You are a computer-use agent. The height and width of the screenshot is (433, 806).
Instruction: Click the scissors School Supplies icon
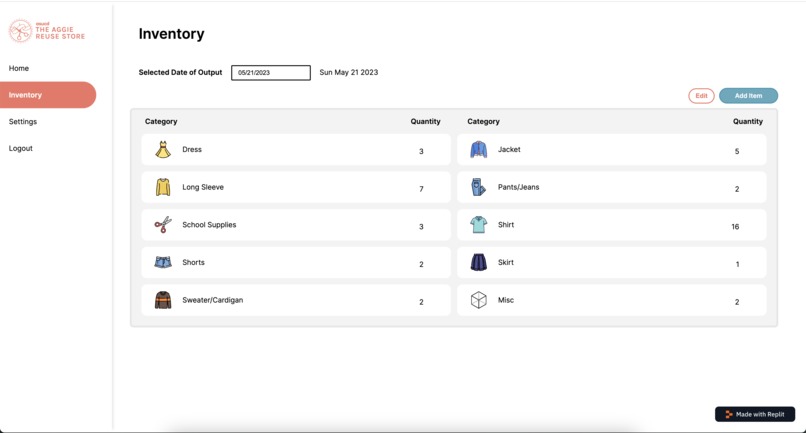(163, 225)
